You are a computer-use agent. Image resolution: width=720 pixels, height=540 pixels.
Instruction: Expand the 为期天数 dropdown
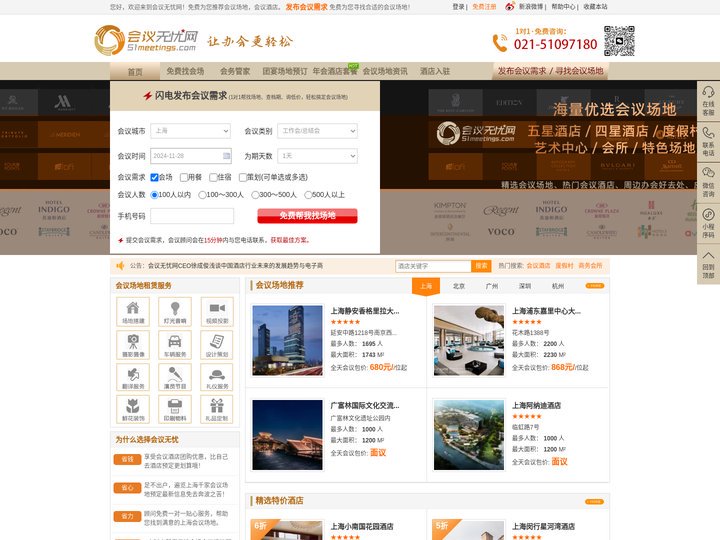pos(317,156)
